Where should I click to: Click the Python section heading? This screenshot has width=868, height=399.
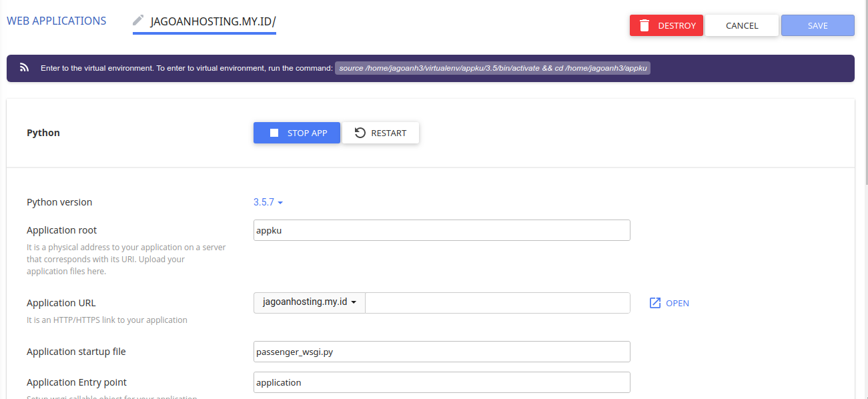click(x=43, y=133)
